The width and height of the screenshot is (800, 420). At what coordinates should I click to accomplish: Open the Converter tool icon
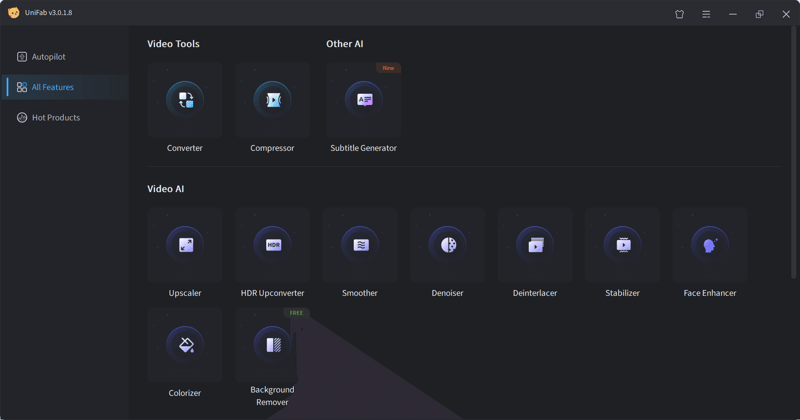(185, 100)
